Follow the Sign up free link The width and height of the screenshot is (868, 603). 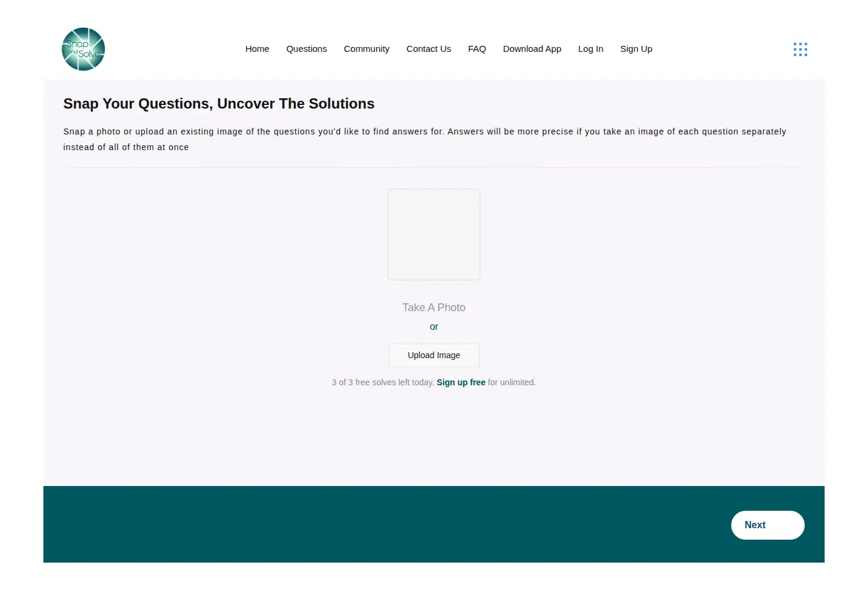(x=461, y=382)
